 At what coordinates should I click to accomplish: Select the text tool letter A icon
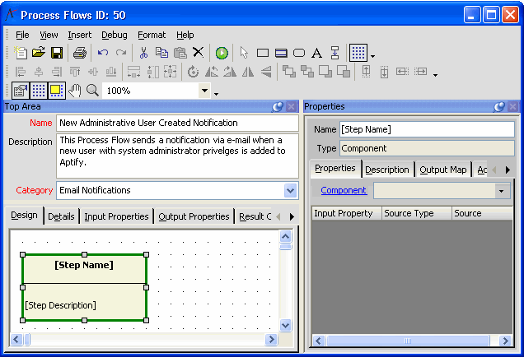click(317, 53)
